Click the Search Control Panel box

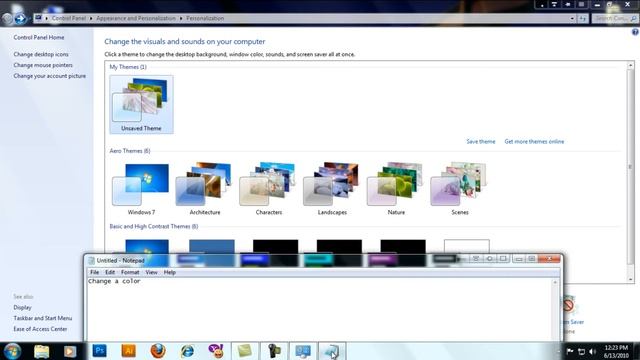click(614, 18)
